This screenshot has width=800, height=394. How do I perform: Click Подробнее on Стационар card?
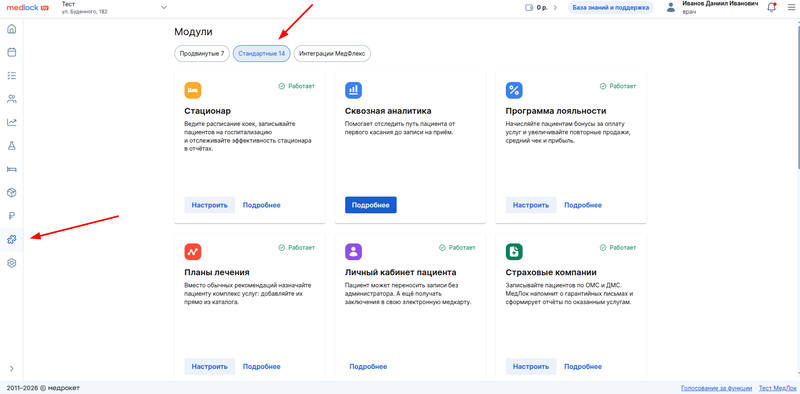point(262,205)
